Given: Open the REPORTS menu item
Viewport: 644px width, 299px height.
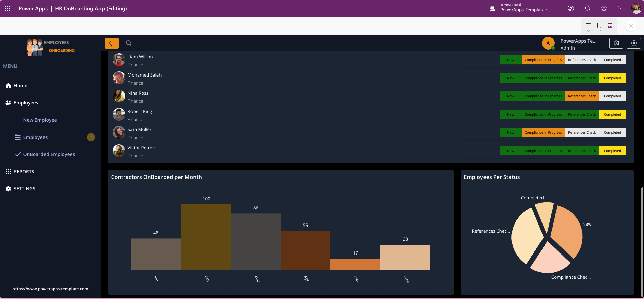Looking at the screenshot, I should pyautogui.click(x=24, y=172).
